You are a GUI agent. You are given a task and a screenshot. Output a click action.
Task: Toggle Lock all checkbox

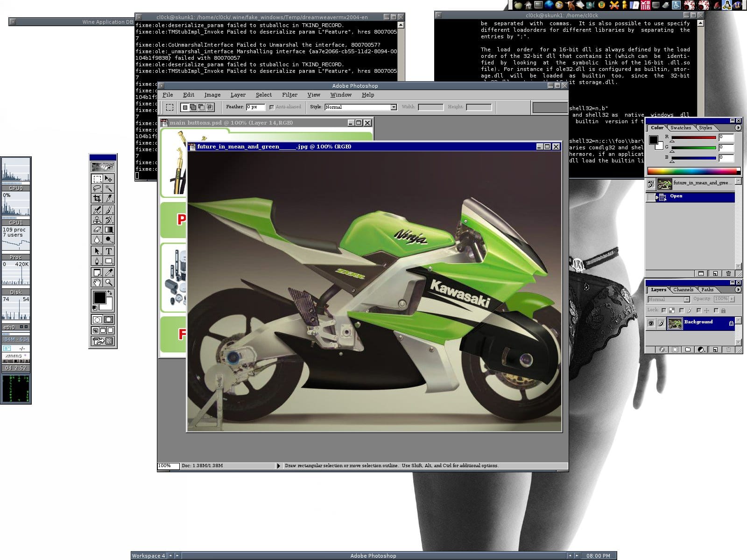[716, 310]
